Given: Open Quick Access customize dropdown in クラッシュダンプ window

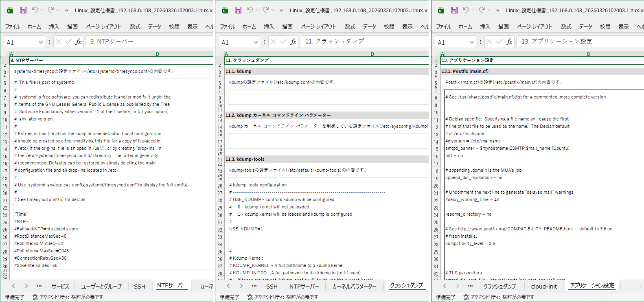Looking at the screenshot, I should 281,10.
